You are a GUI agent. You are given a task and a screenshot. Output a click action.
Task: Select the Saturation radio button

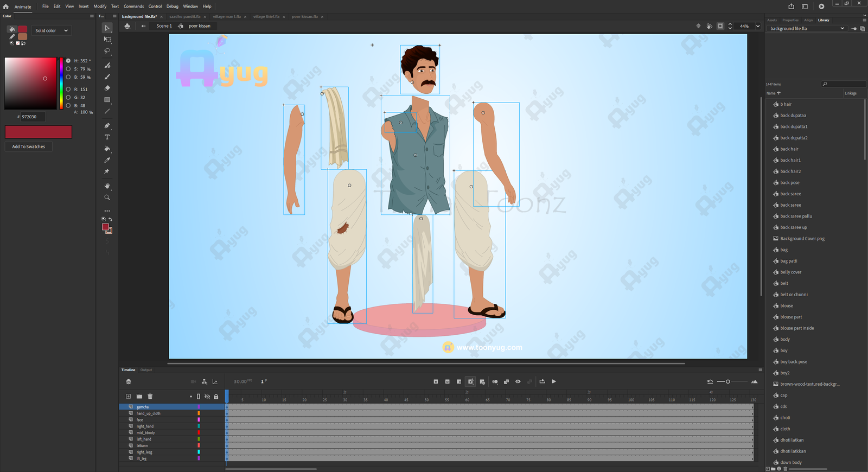click(68, 69)
